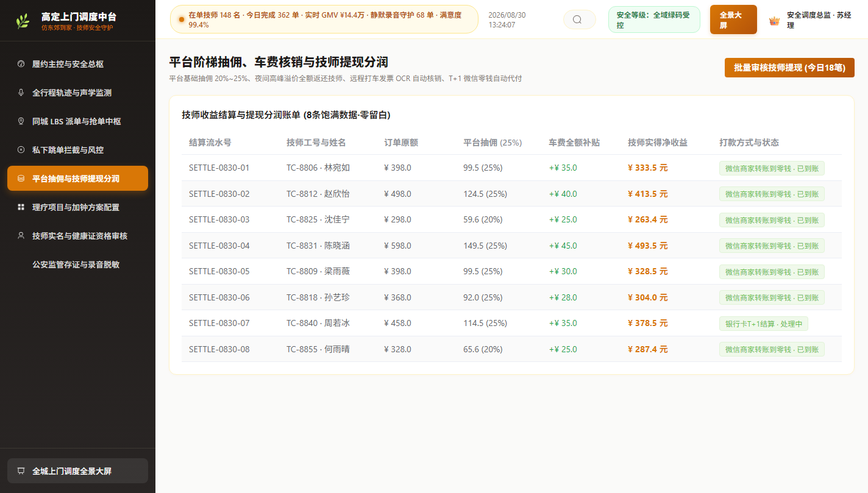Viewport: 868px width, 493px height.
Task: Click the 打款方式与状态 column header
Action: click(x=749, y=143)
